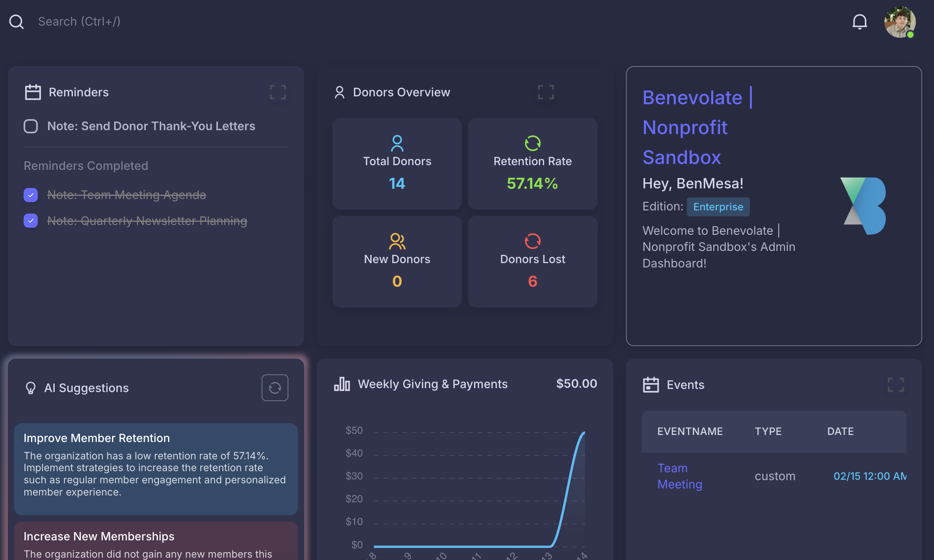Open the user profile avatar
Image resolution: width=934 pixels, height=560 pixels.
coord(900,22)
